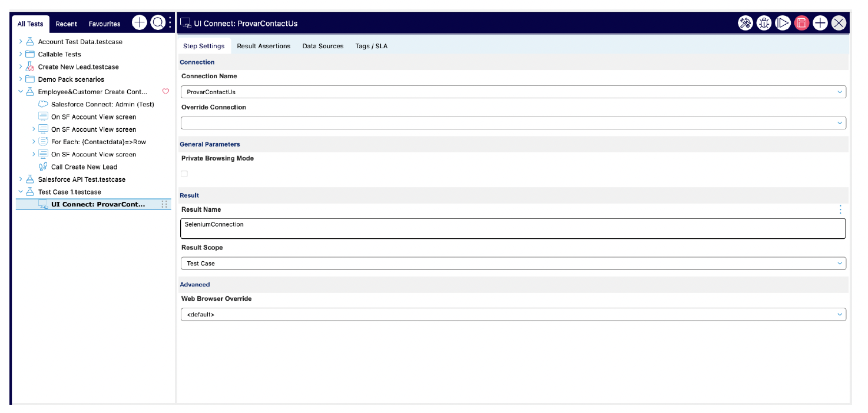
Task: Expand the Demo Pack scenarios folder
Action: pyautogui.click(x=21, y=79)
